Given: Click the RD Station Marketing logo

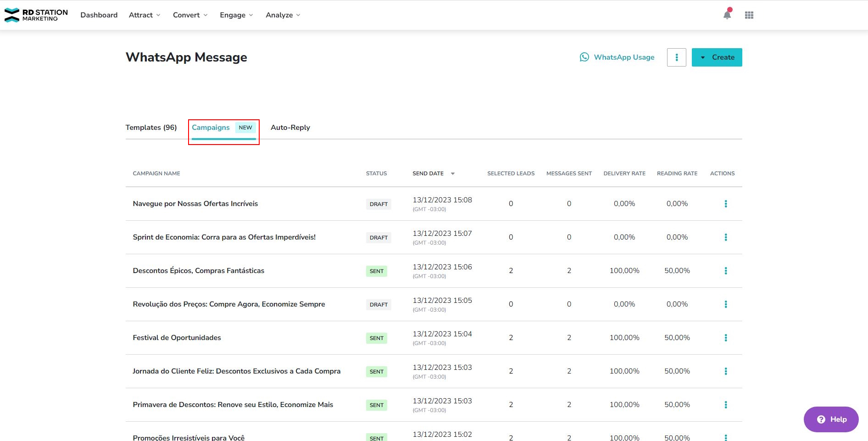Looking at the screenshot, I should coord(36,15).
